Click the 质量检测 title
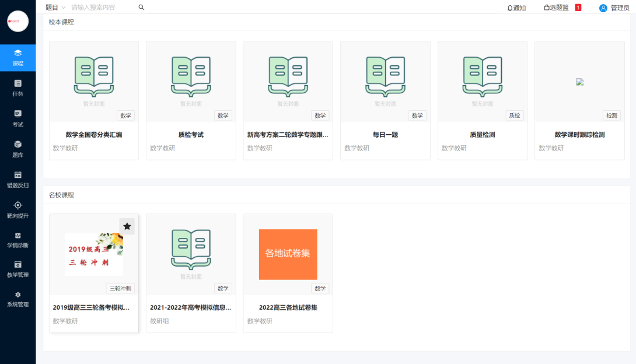The width and height of the screenshot is (636, 364). pyautogui.click(x=483, y=135)
